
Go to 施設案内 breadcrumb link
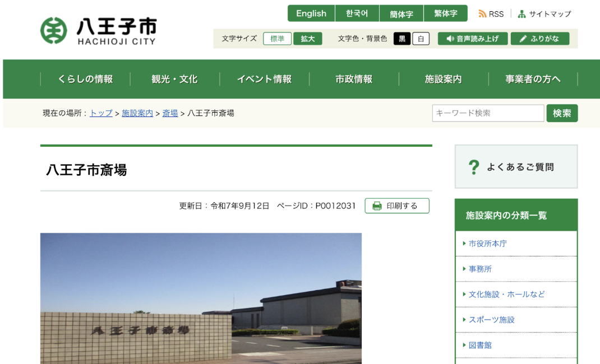(137, 113)
